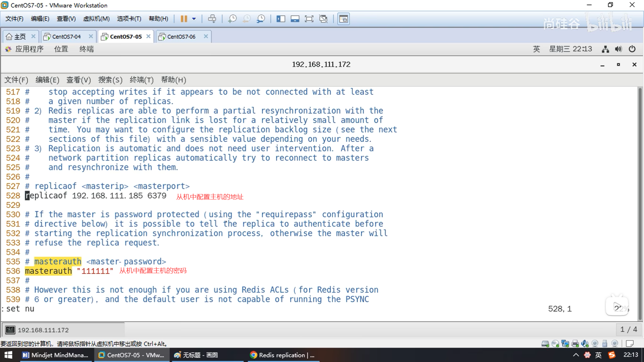This screenshot has height=362, width=644.
Task: Click the console view toolbar icon
Action: [343, 19]
